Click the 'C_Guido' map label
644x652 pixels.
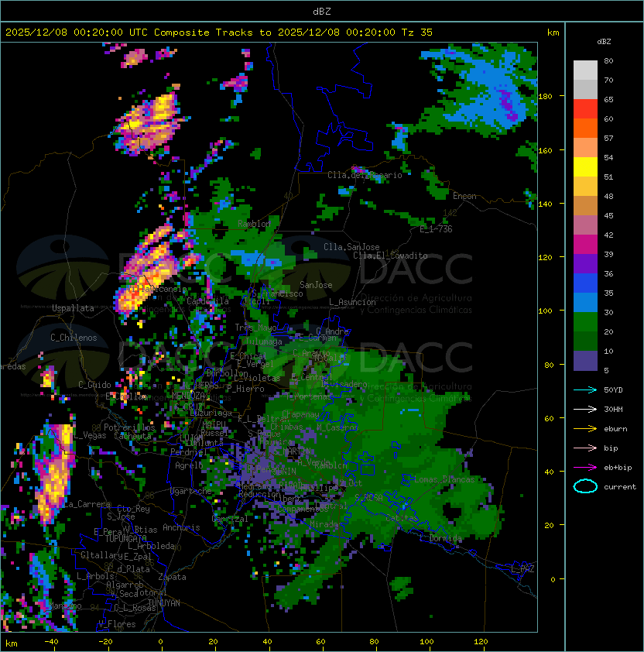pyautogui.click(x=94, y=385)
